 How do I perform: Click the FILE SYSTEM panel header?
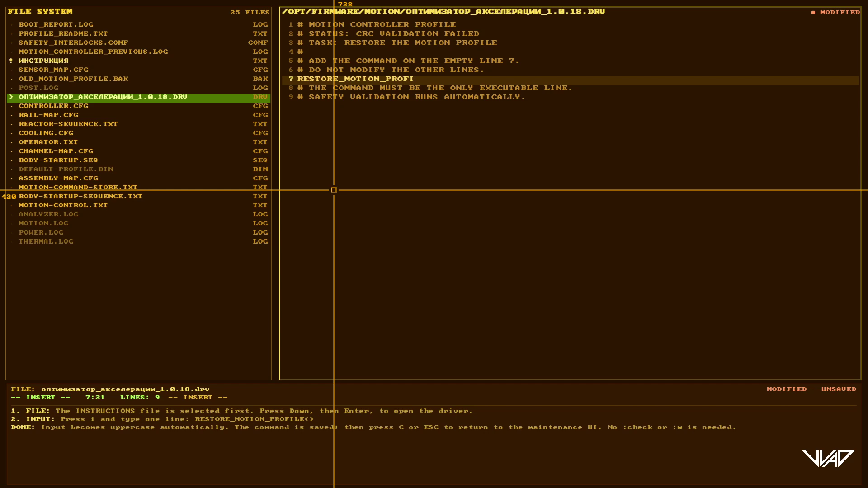tap(40, 12)
